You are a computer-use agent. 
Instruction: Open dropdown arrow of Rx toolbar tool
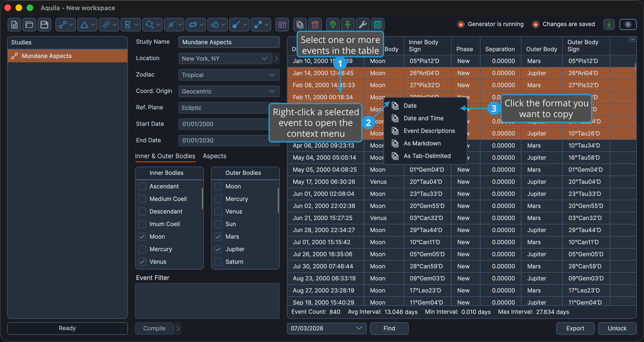click(137, 25)
